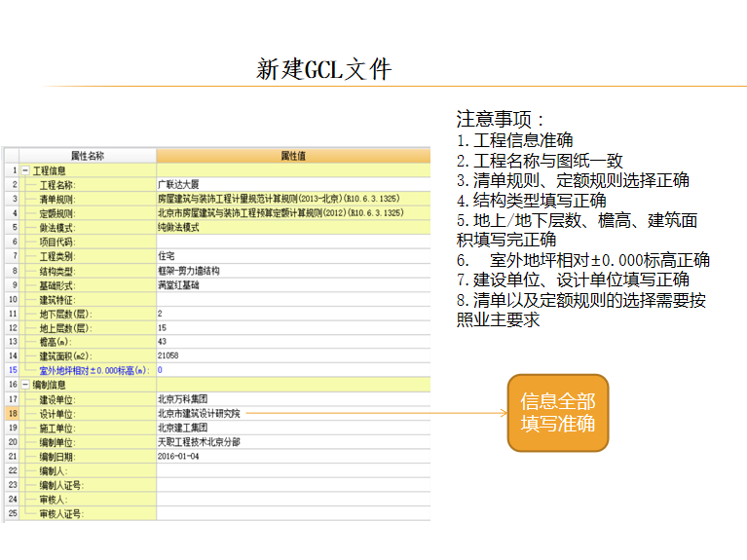Click the 室外地坪相对±0.000标高 value cell

292,370
